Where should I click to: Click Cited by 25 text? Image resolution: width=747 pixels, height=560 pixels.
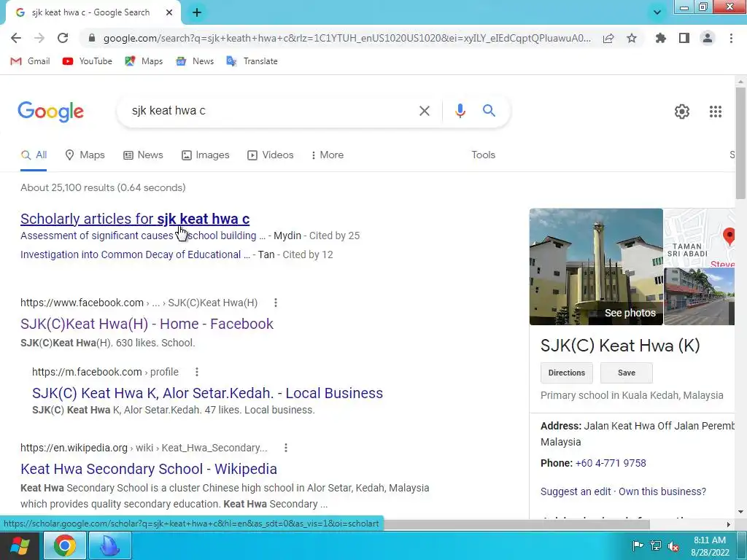(334, 236)
